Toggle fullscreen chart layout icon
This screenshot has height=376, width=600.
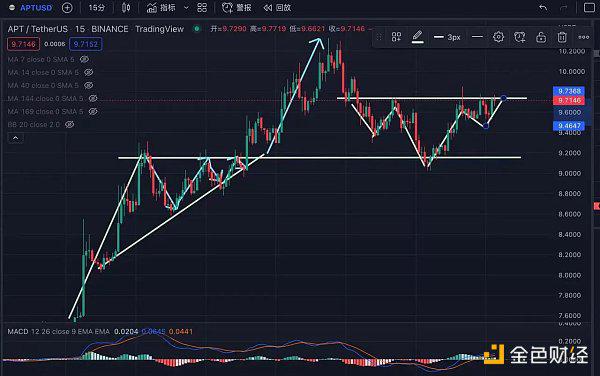(x=589, y=8)
